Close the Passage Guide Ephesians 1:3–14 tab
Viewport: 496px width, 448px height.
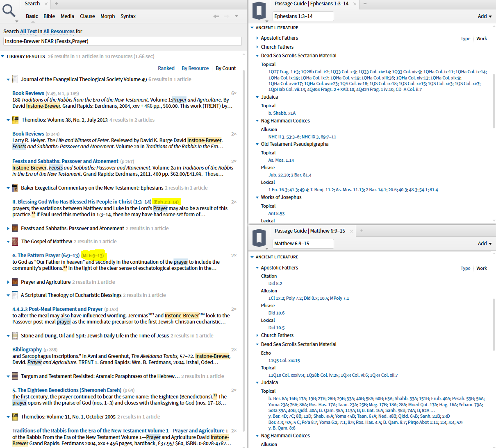pyautogui.click(x=355, y=4)
